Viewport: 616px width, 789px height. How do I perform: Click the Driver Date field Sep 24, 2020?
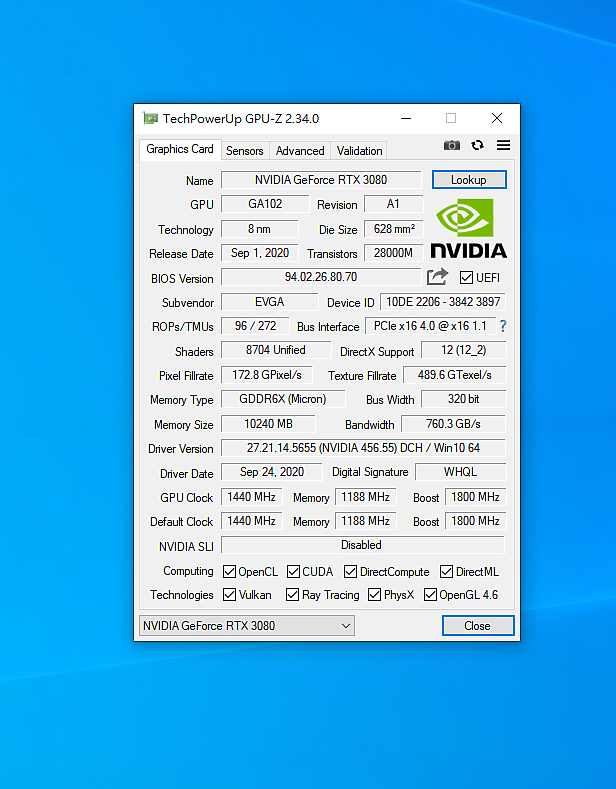click(272, 472)
